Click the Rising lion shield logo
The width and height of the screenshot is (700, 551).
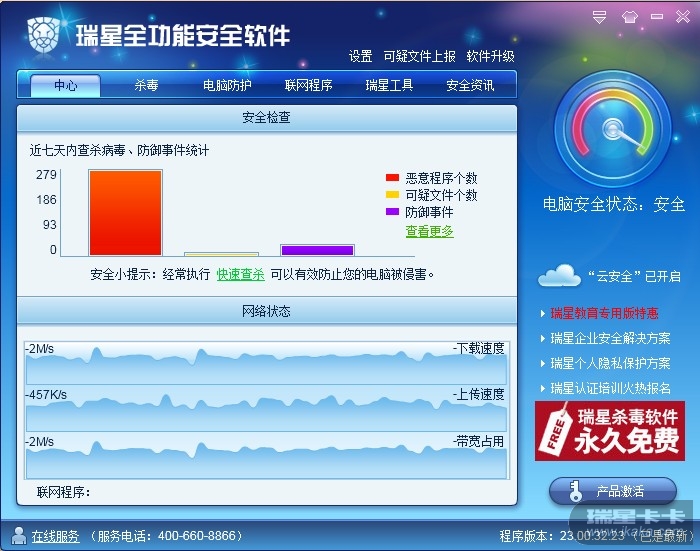pyautogui.click(x=43, y=35)
